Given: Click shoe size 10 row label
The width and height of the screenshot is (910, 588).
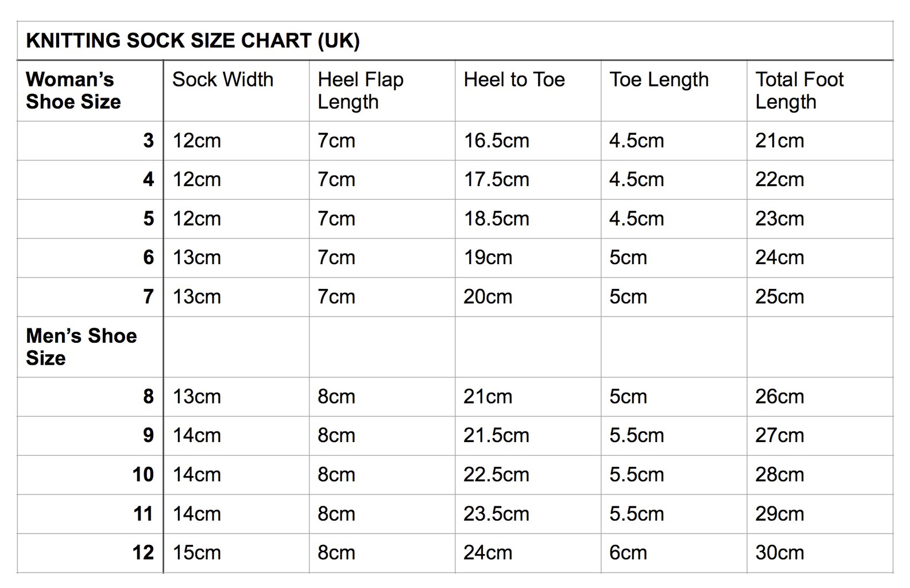Looking at the screenshot, I should (x=143, y=475).
